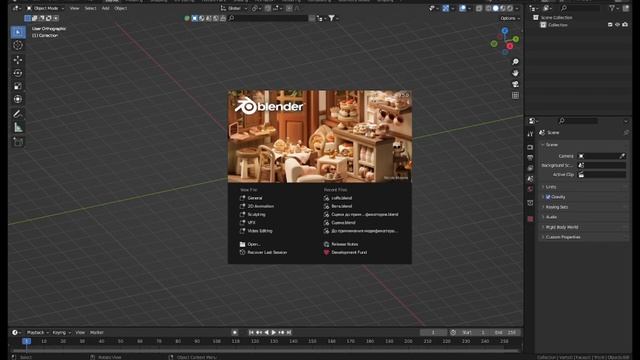Click the pan view hand icon
640x360 pixels.
515,73
